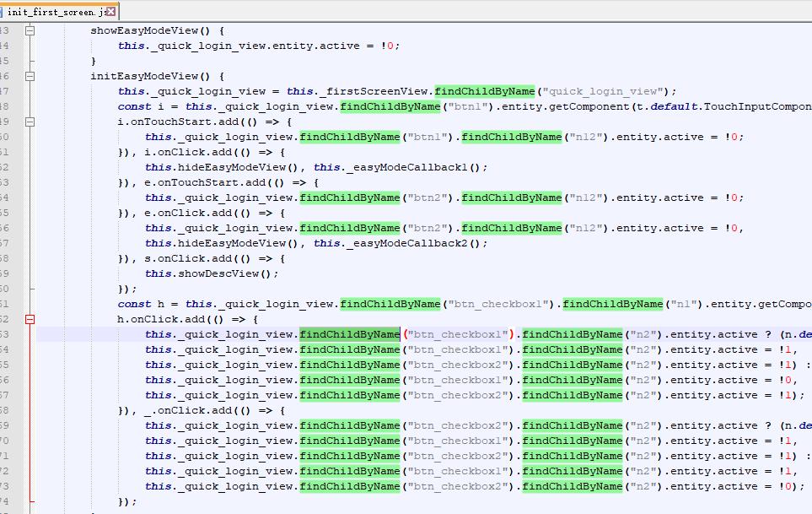Image resolution: width=812 pixels, height=514 pixels.
Task: Click the h.onClick.add call
Action: coord(161,319)
